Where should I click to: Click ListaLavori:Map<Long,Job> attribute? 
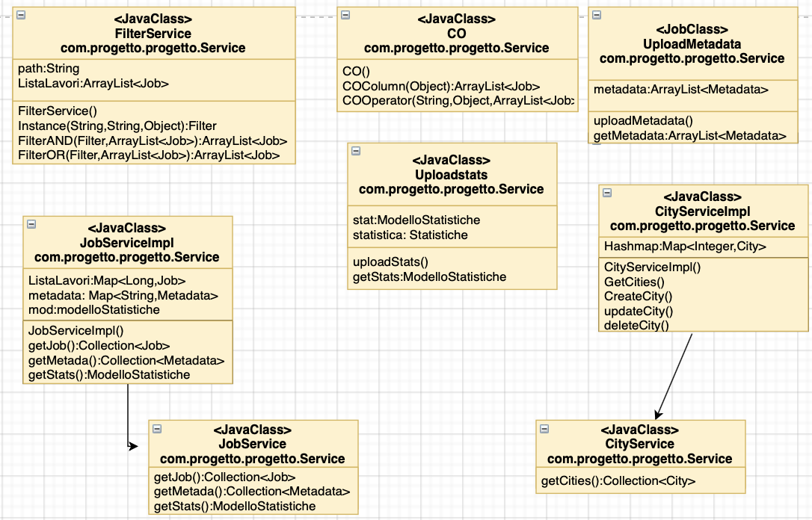pos(107,280)
